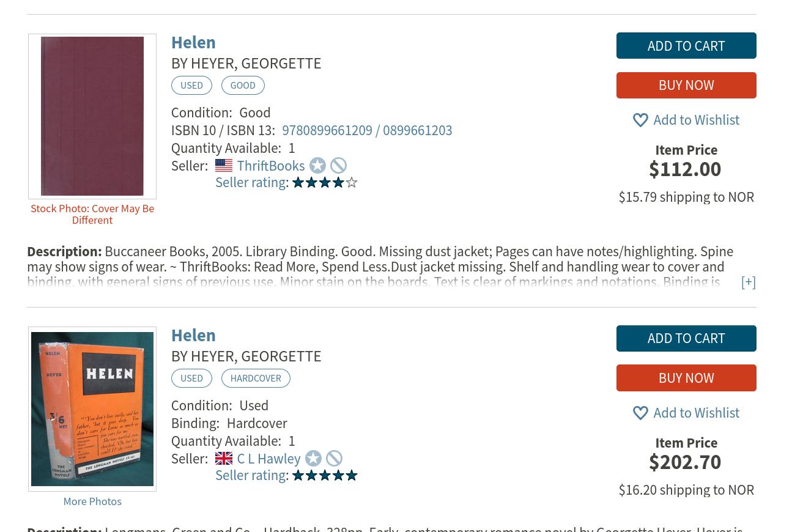The width and height of the screenshot is (803, 532).
Task: Add the $112.00 Helen listing to cart
Action: (686, 46)
